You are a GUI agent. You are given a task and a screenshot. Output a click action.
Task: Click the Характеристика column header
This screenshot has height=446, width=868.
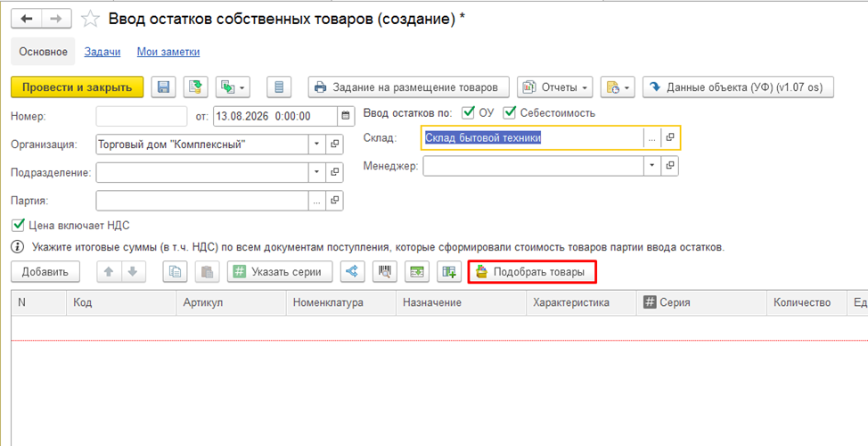(581, 302)
